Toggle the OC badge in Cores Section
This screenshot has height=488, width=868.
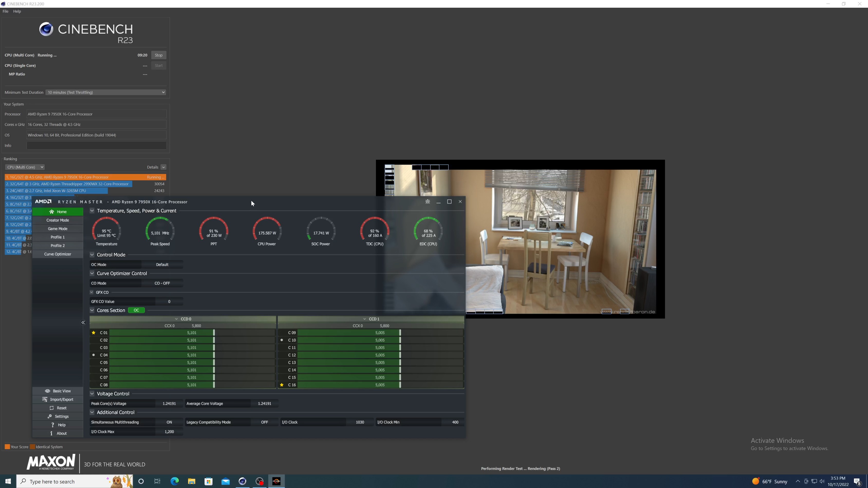pyautogui.click(x=136, y=311)
